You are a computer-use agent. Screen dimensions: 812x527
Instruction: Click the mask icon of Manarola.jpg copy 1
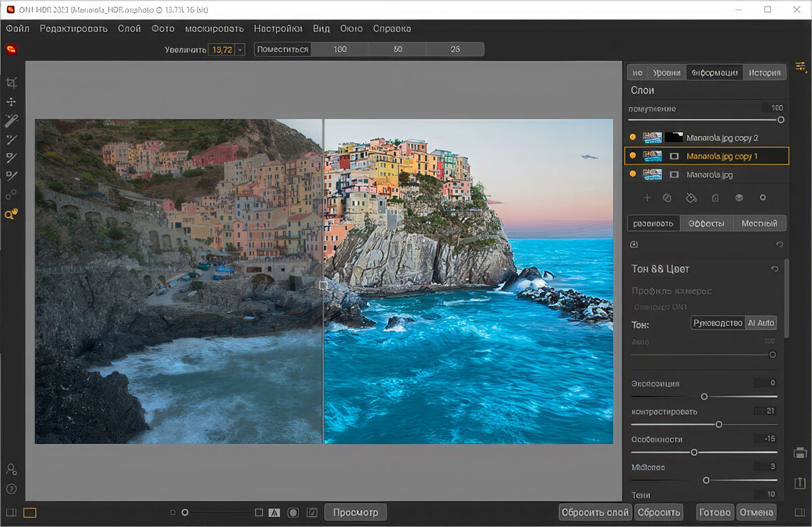pyautogui.click(x=674, y=156)
